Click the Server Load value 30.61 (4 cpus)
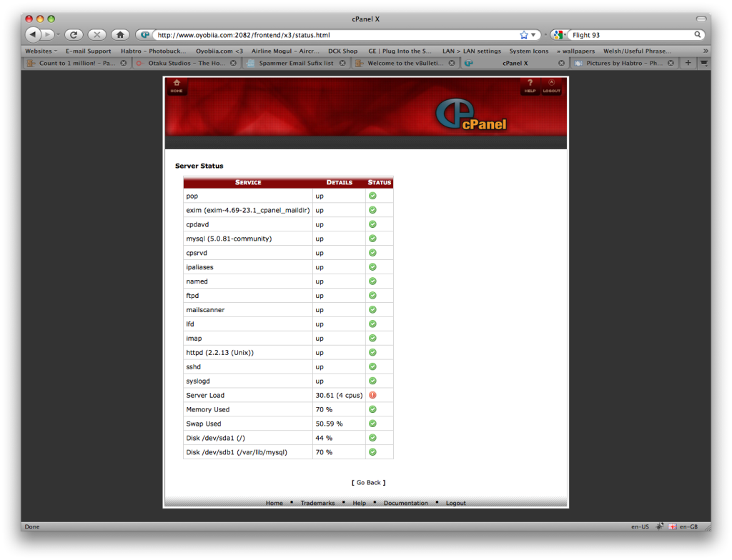 click(339, 395)
